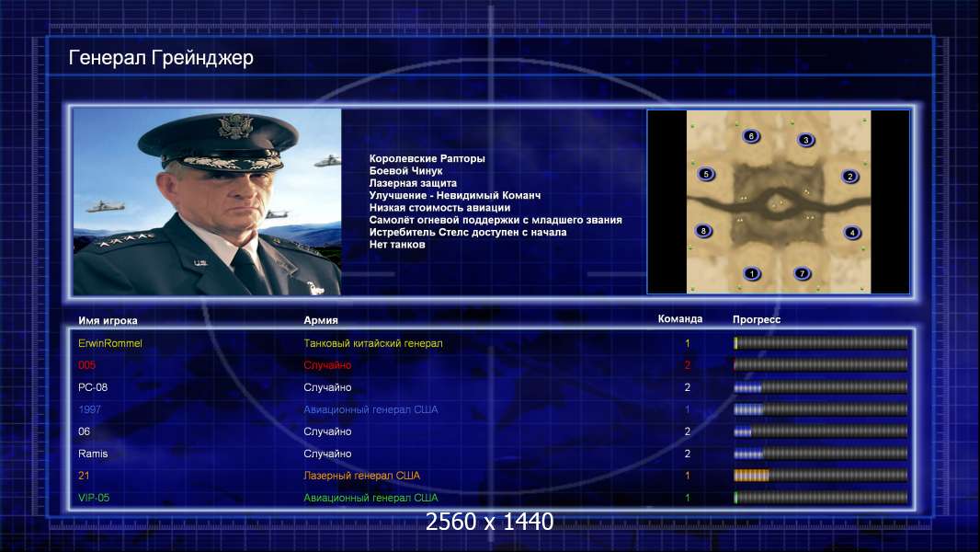Click Ramis's loading progress bar

pyautogui.click(x=821, y=454)
